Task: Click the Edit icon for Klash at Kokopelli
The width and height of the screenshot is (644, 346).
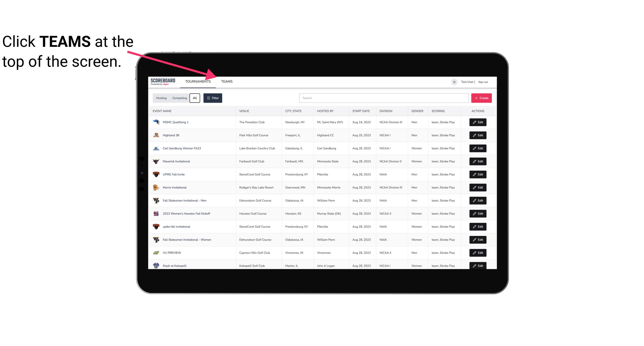Action: [x=478, y=266]
